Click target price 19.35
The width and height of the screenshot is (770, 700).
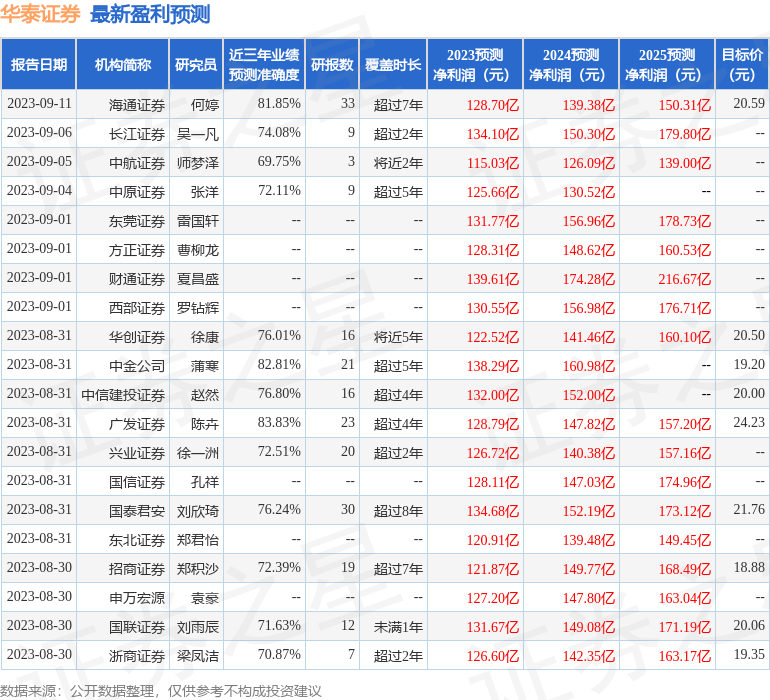point(749,654)
